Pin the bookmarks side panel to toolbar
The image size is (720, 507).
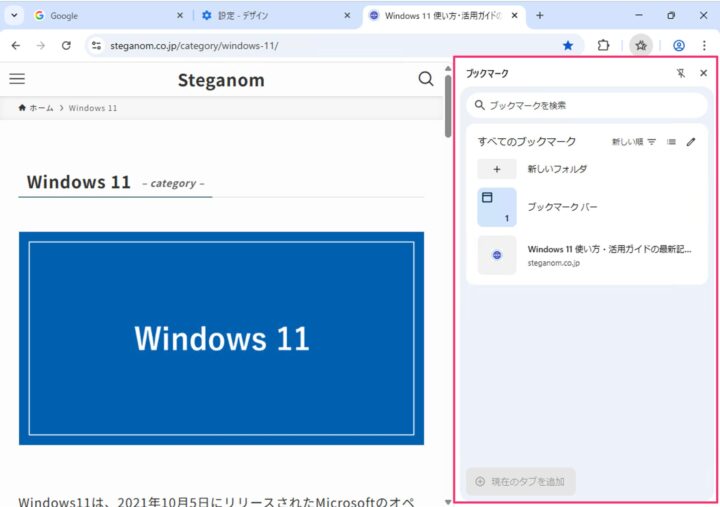pos(681,73)
